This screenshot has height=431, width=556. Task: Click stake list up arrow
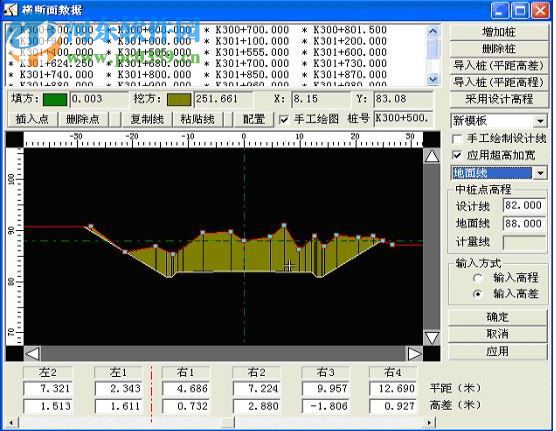point(433,31)
